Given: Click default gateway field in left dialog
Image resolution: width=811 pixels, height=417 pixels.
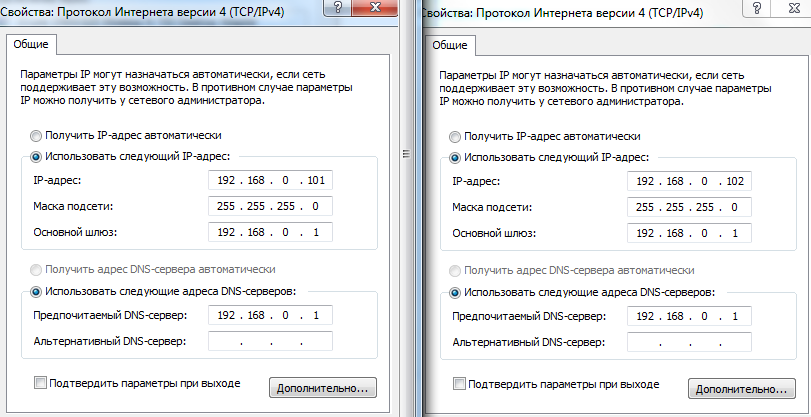Looking at the screenshot, I should point(270,232).
